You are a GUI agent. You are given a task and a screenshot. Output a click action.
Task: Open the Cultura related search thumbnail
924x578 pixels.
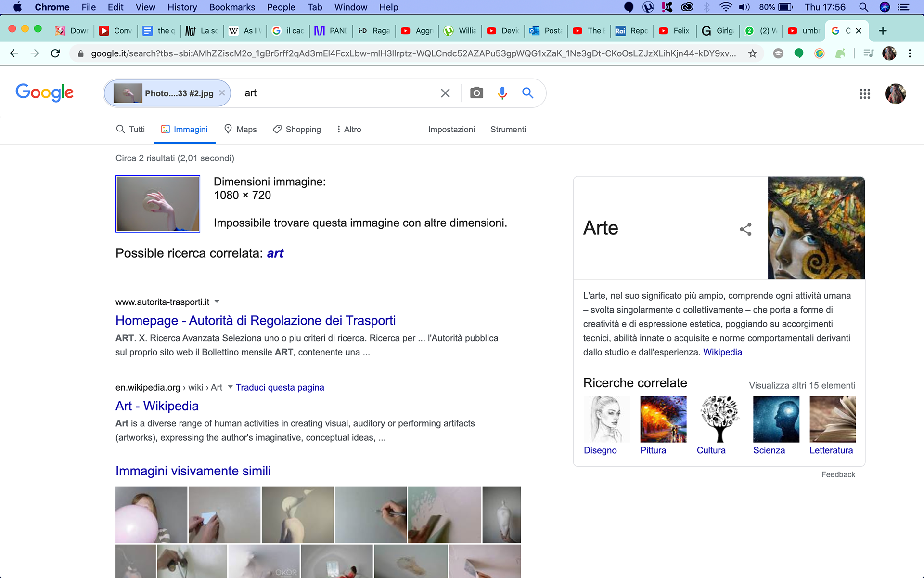[719, 420]
